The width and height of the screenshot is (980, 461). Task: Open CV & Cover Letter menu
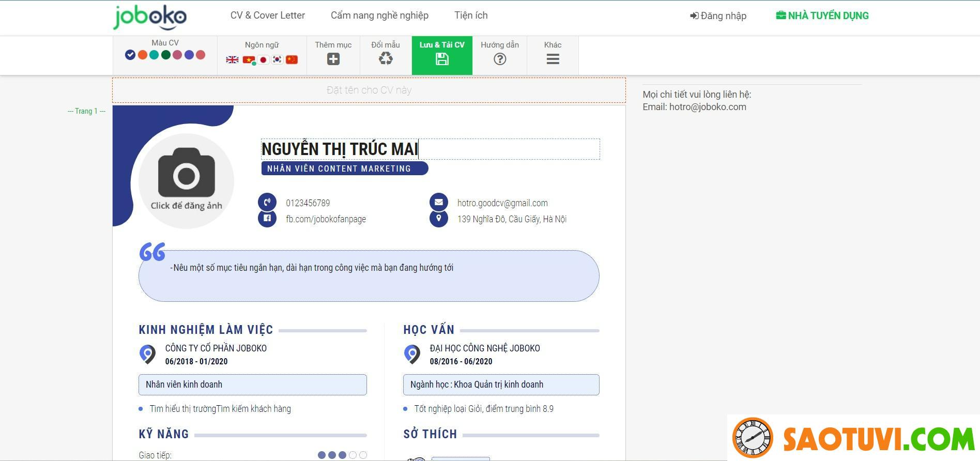coord(268,16)
